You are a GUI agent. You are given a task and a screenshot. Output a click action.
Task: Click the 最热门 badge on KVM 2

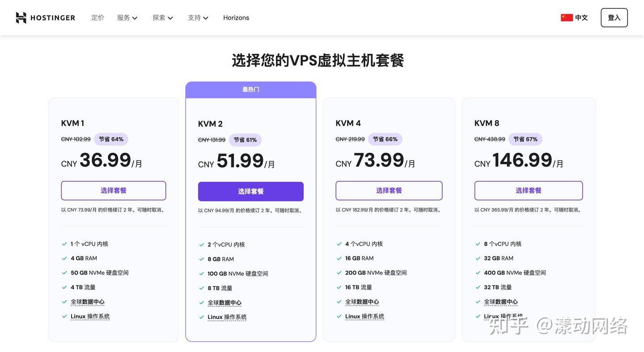click(x=250, y=89)
